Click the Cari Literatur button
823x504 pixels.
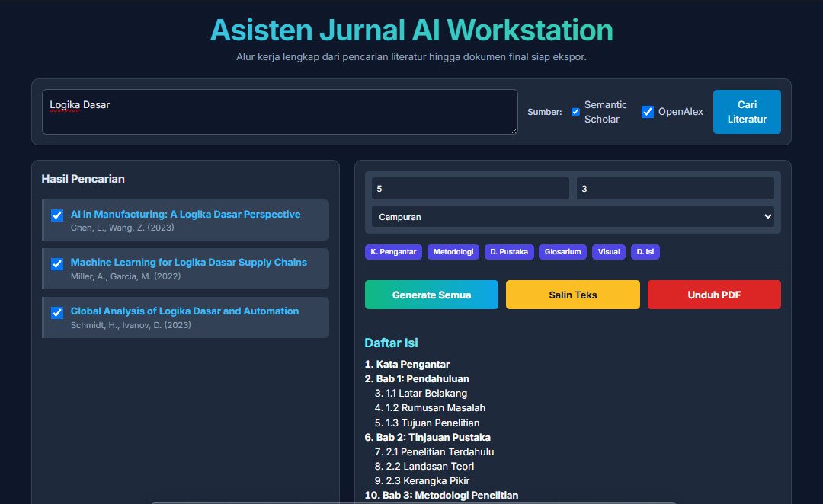746,112
